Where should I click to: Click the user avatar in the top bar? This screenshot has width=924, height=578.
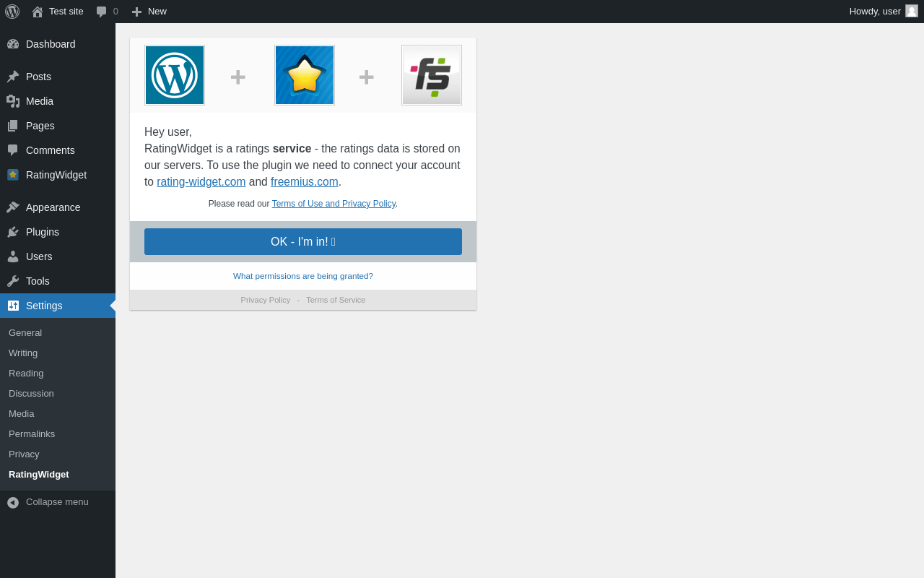coord(912,11)
